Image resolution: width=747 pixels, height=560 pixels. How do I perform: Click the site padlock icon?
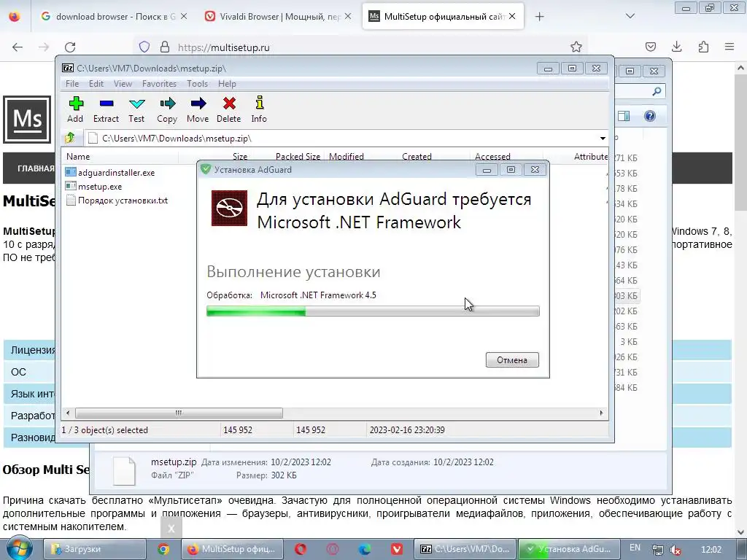pyautogui.click(x=165, y=47)
